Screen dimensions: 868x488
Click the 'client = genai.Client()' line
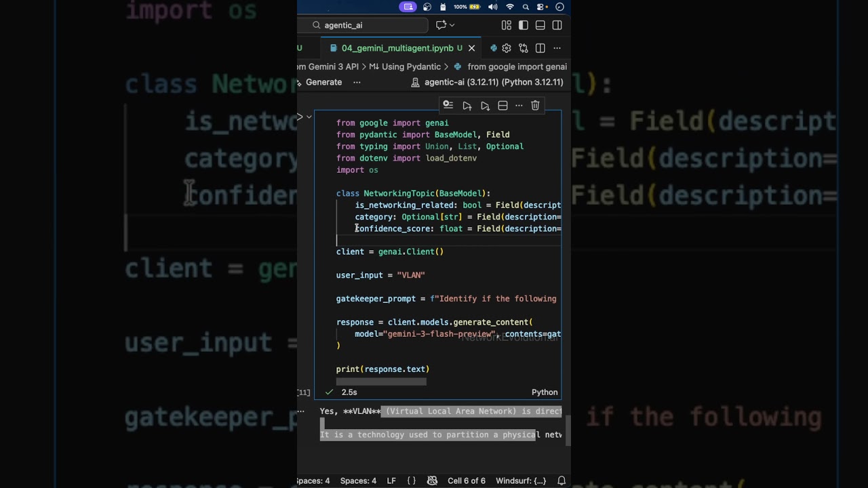[x=390, y=251]
